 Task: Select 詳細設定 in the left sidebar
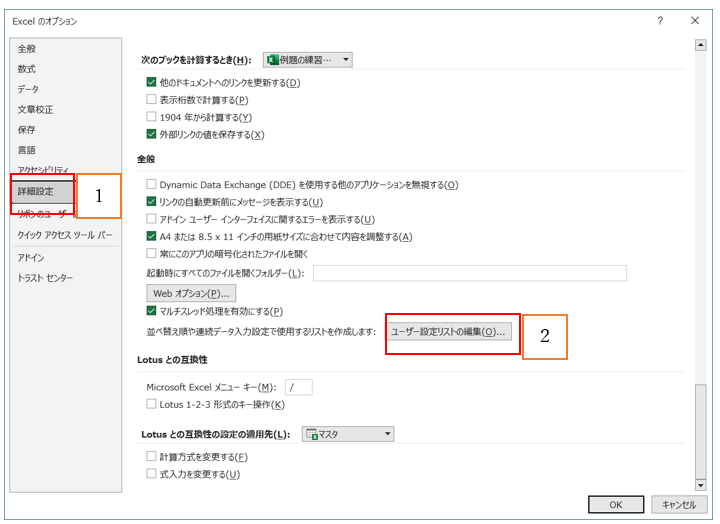coord(42,190)
